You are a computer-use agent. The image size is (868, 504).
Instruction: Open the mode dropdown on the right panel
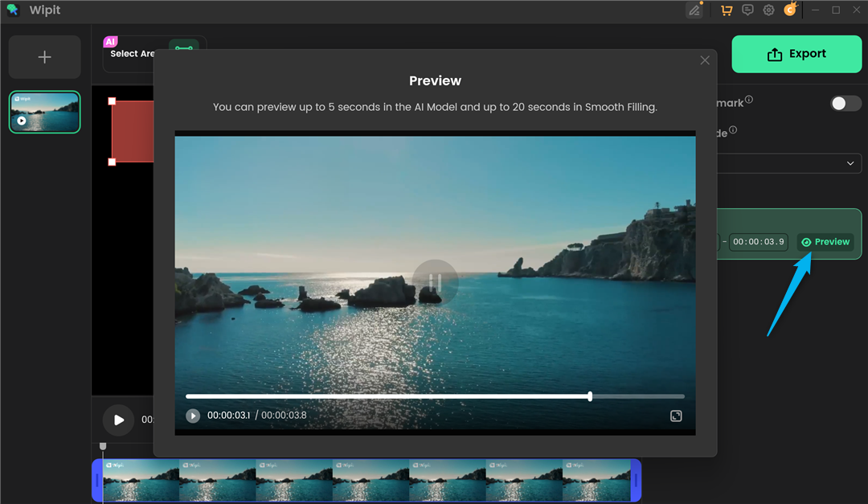point(850,162)
